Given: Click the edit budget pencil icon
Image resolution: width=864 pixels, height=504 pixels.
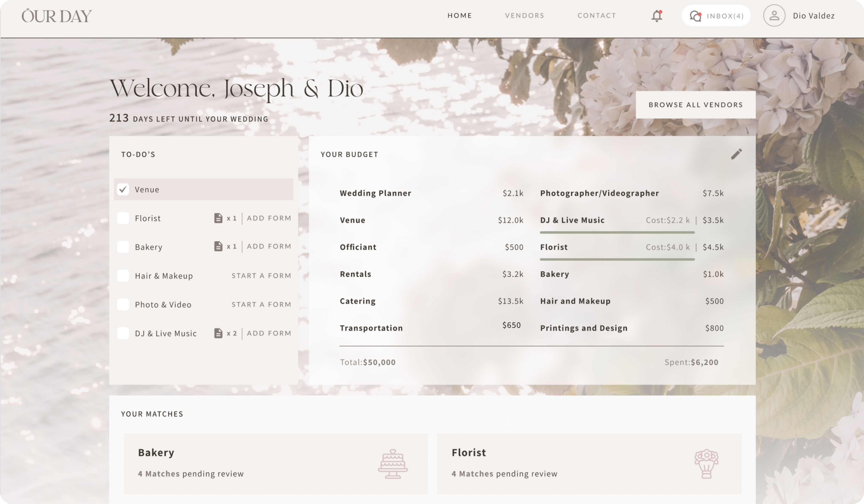Looking at the screenshot, I should click(736, 154).
